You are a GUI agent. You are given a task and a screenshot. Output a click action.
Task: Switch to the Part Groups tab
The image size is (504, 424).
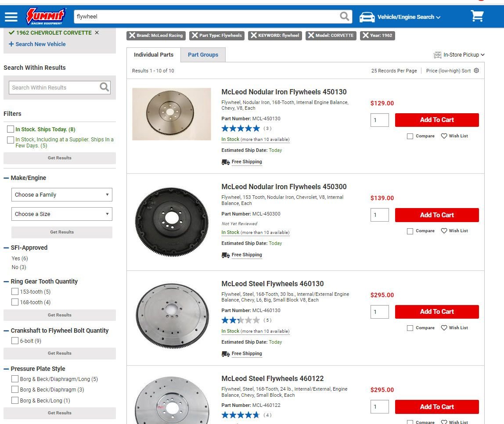tap(203, 55)
